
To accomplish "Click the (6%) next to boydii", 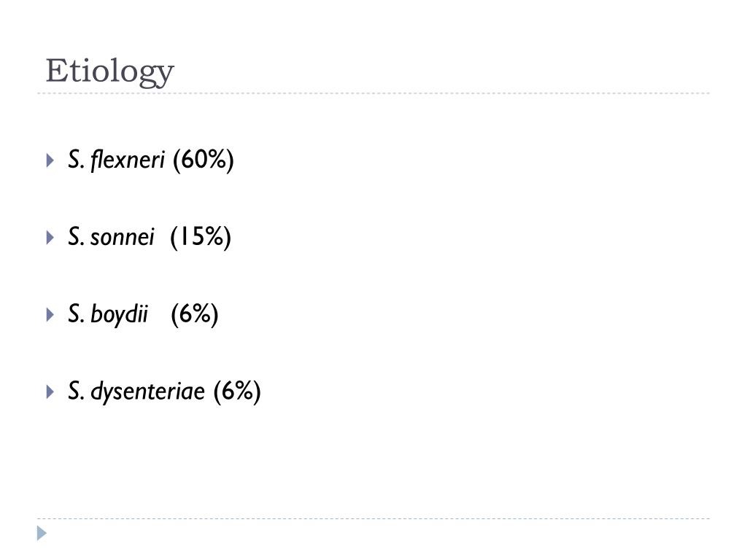I will click(x=195, y=314).
